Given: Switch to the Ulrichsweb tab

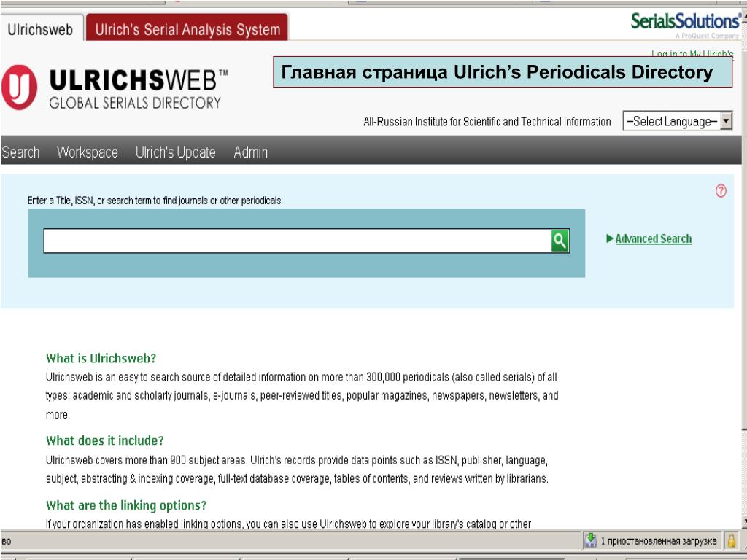Looking at the screenshot, I should [41, 29].
